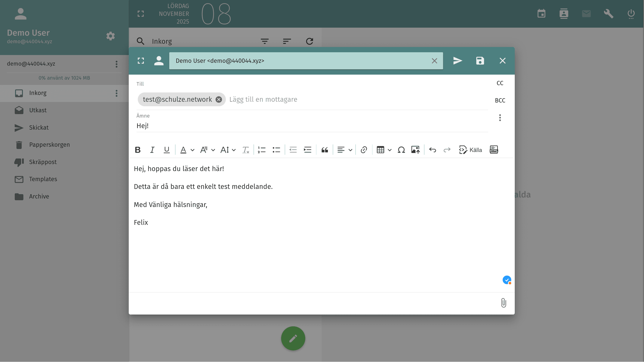Open the insert table dropdown
Viewport: 644px width, 362px height.
pos(390,150)
